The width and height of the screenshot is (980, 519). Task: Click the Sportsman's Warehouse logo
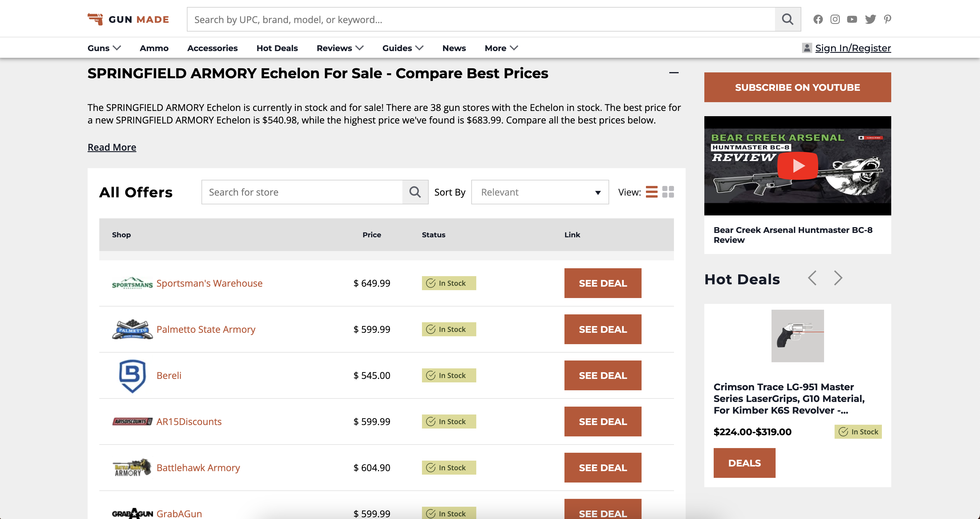tap(132, 283)
